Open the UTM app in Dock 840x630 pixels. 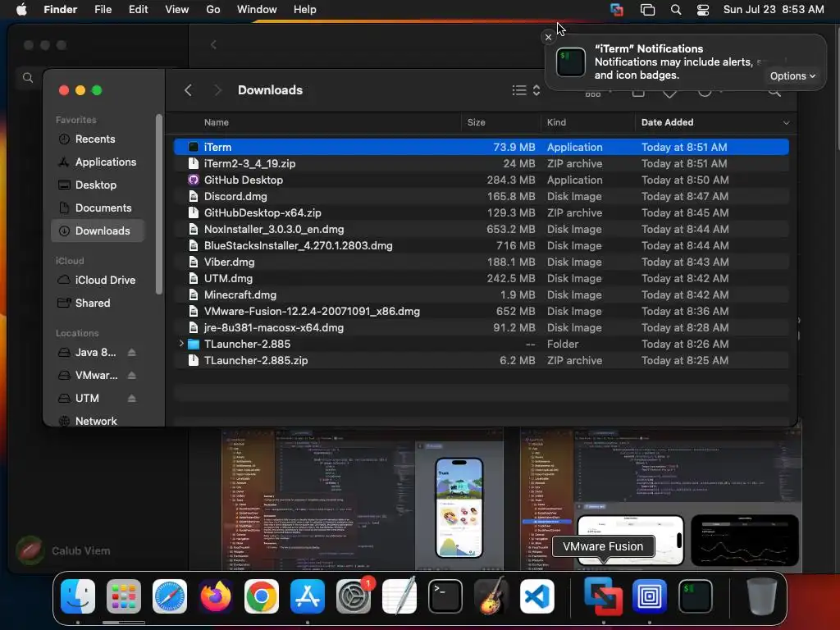pos(650,596)
